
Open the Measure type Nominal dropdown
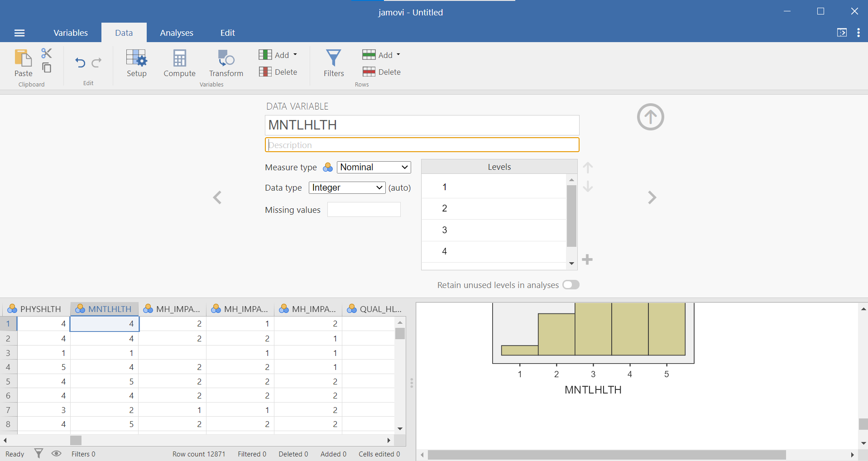(x=373, y=167)
